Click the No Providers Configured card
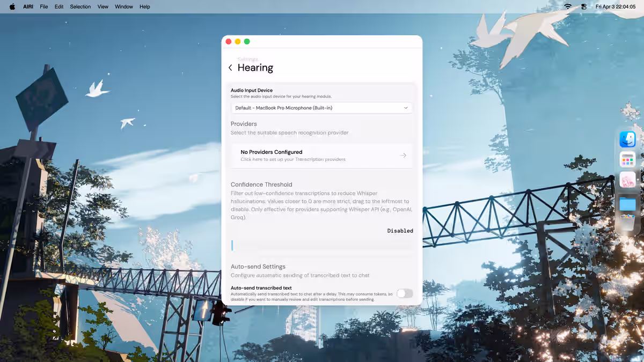The image size is (644, 362). (x=321, y=156)
